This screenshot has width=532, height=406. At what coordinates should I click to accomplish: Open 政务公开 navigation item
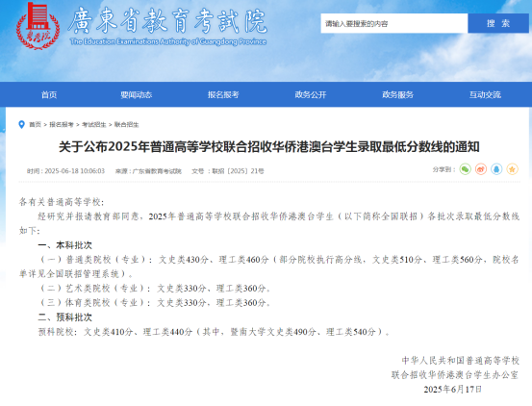[311, 94]
